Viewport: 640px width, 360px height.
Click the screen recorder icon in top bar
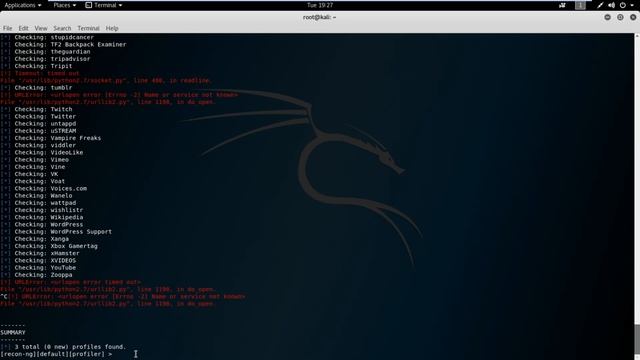click(562, 5)
